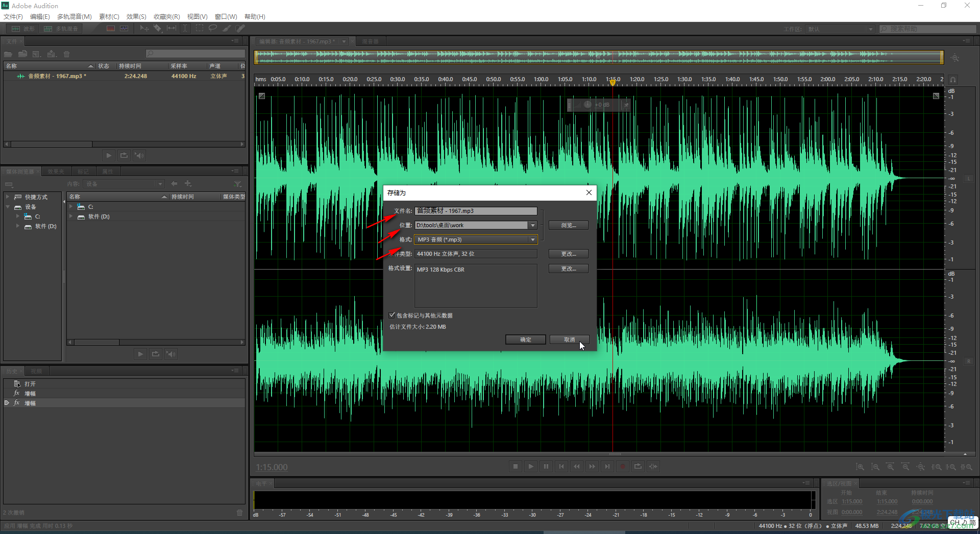Click the Media Browser back arrow
This screenshot has width=980, height=534.
click(175, 183)
